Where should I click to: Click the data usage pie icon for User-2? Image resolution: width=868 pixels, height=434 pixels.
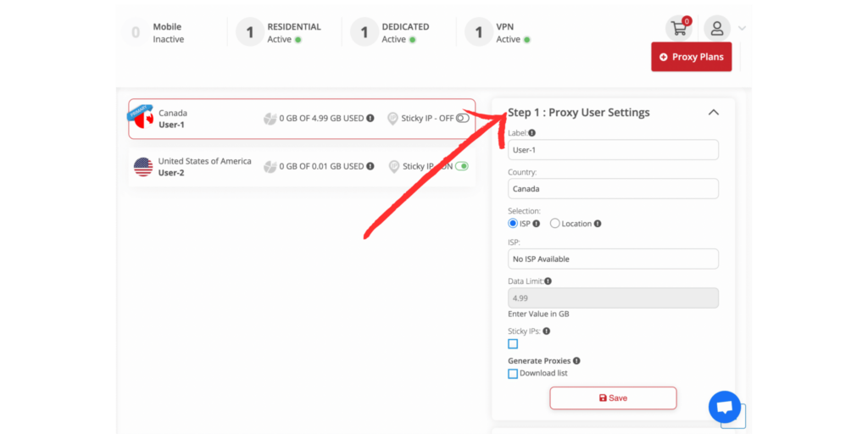[x=270, y=167]
